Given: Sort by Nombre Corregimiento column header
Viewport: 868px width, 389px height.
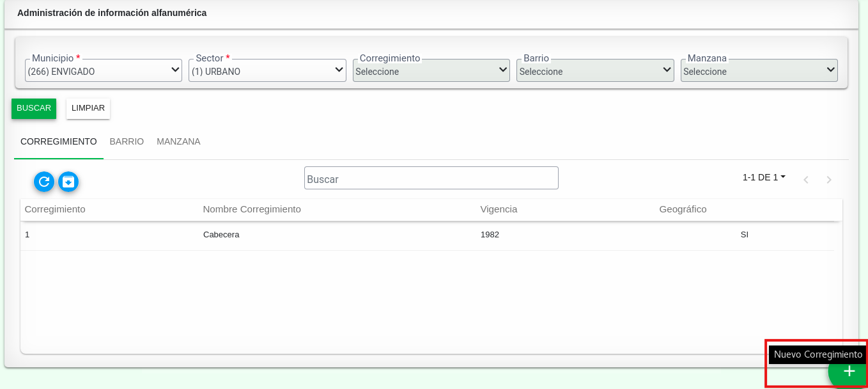Looking at the screenshot, I should pos(252,209).
